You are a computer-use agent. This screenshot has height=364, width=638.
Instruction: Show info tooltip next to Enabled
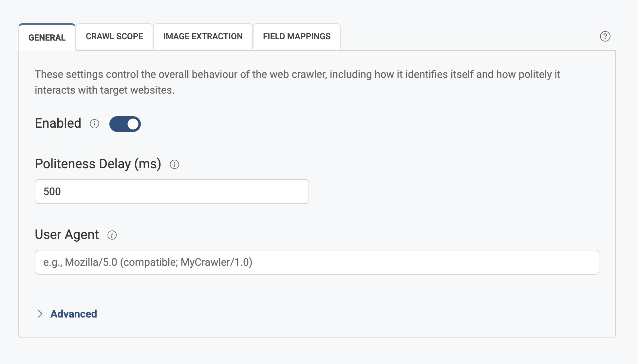click(94, 124)
